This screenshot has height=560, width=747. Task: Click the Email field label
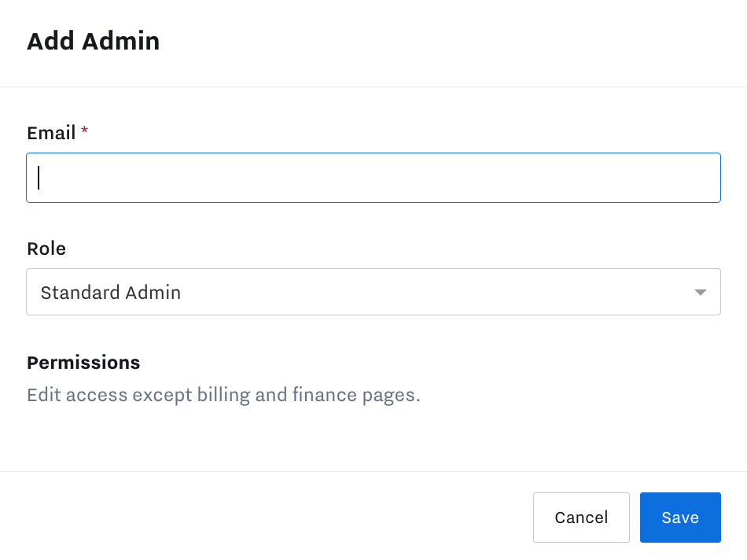tap(51, 133)
